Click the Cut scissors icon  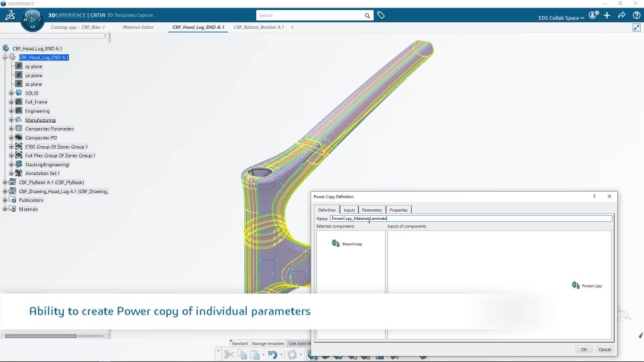click(x=229, y=355)
